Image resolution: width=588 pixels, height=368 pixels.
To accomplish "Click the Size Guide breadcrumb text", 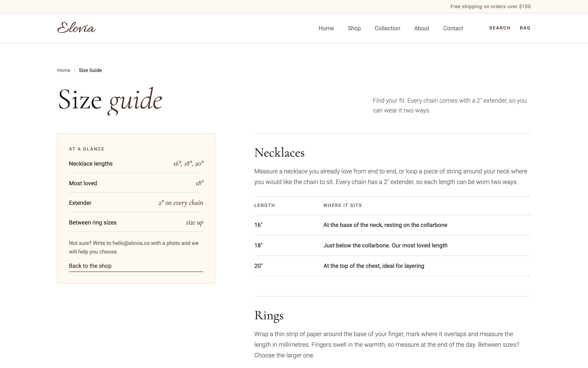I will [90, 70].
